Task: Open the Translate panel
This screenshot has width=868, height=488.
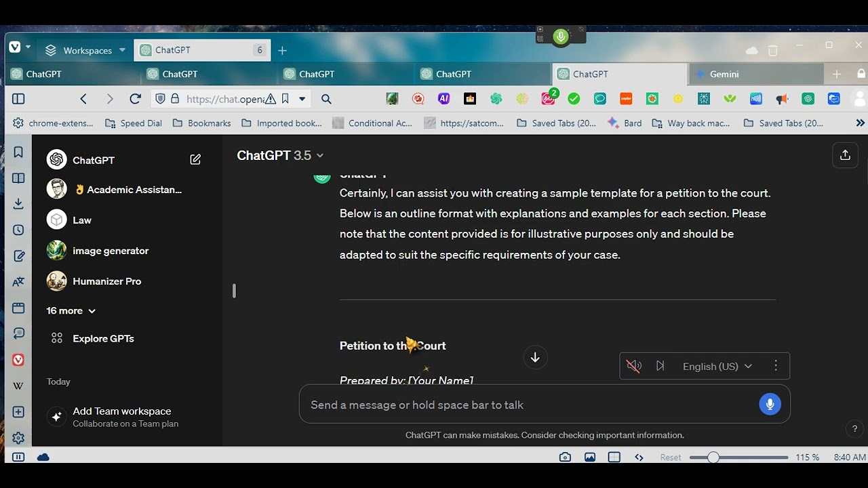Action: click(x=18, y=282)
